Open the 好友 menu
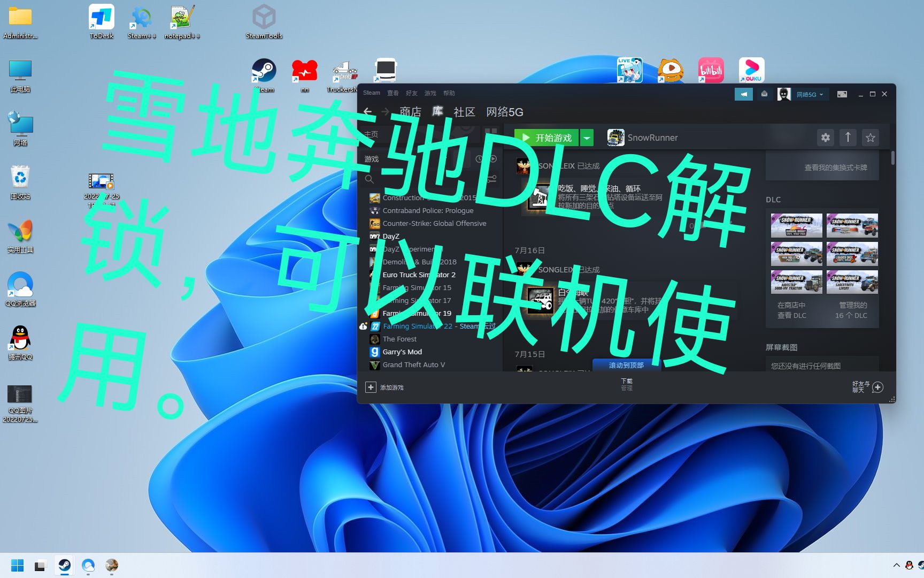 [412, 93]
